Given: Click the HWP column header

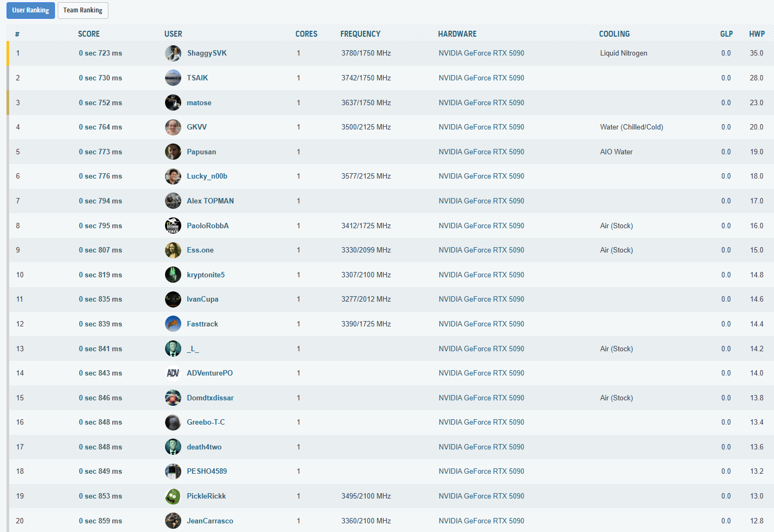Looking at the screenshot, I should click(x=756, y=33).
